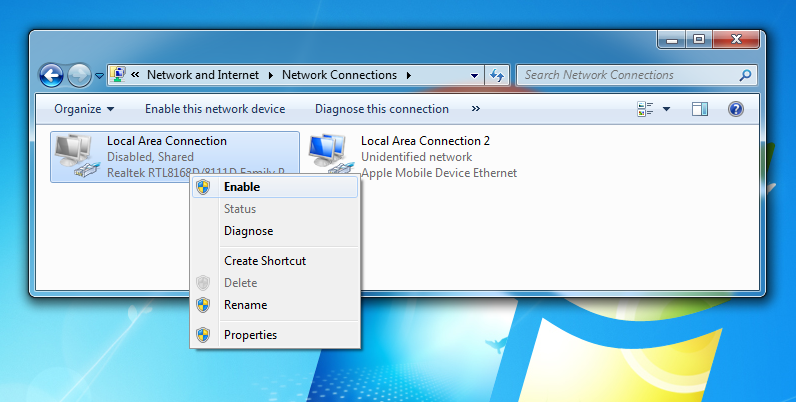Click the Back navigation arrow
Viewport: 796px width, 402px height.
tap(51, 76)
